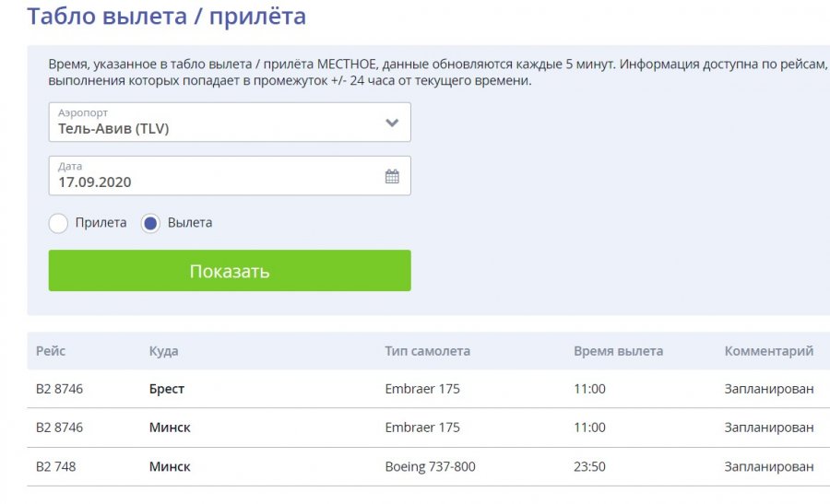The width and height of the screenshot is (830, 504).
Task: Click the Тип самолета column header
Action: (428, 351)
